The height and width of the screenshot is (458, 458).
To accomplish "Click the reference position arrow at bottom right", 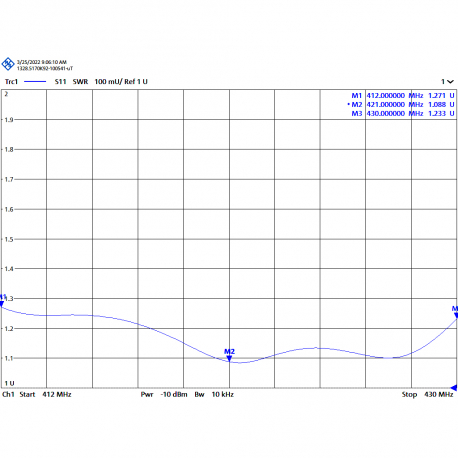I will coord(454,388).
